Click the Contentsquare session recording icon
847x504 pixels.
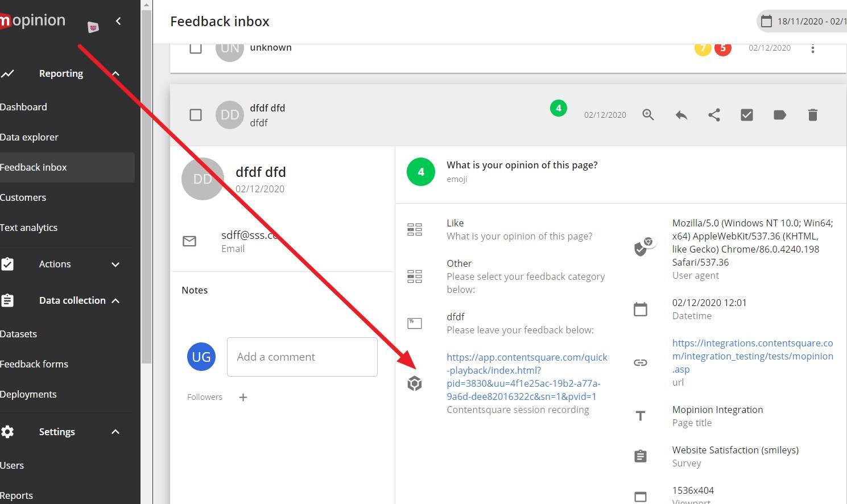click(415, 383)
